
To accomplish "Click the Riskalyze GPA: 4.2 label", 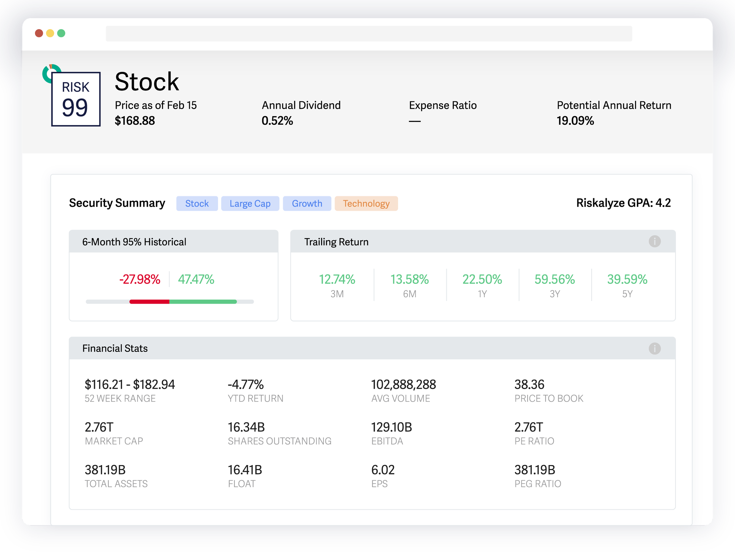I will coord(623,203).
